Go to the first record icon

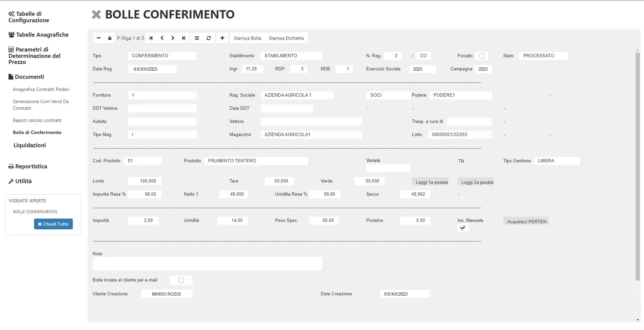click(x=151, y=38)
